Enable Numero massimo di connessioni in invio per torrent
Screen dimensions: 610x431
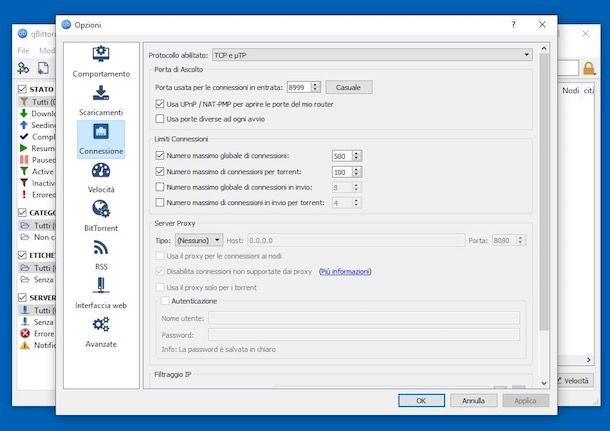[x=160, y=202]
